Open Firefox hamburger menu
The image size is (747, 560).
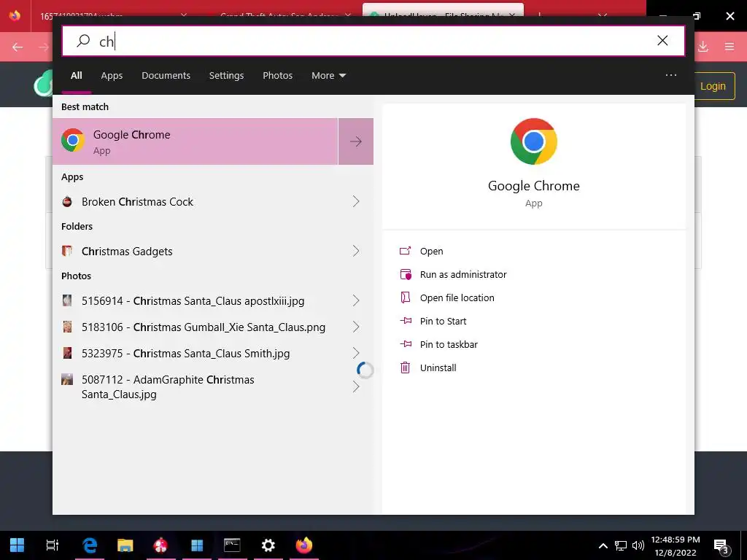point(729,47)
